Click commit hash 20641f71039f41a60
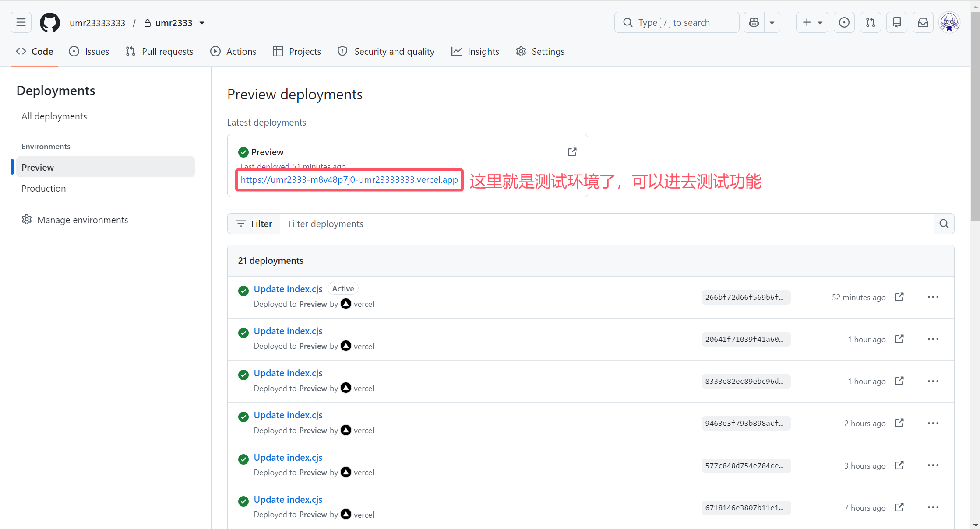The height and width of the screenshot is (529, 980). coord(746,339)
